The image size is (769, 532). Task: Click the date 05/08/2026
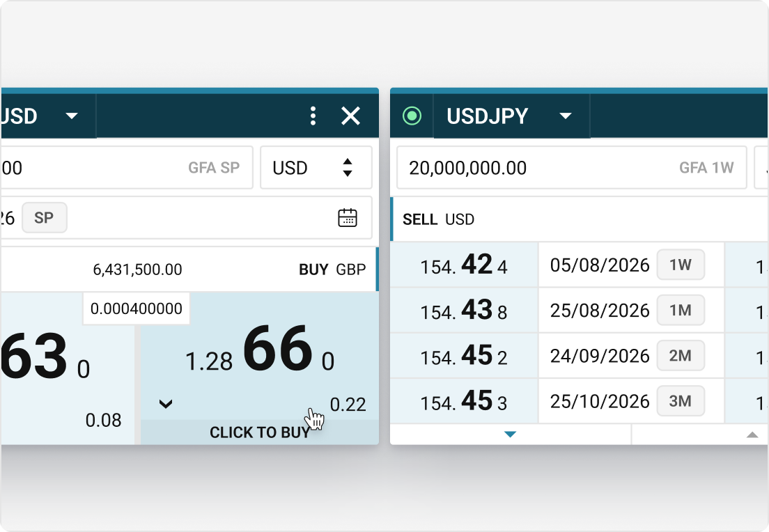point(600,265)
